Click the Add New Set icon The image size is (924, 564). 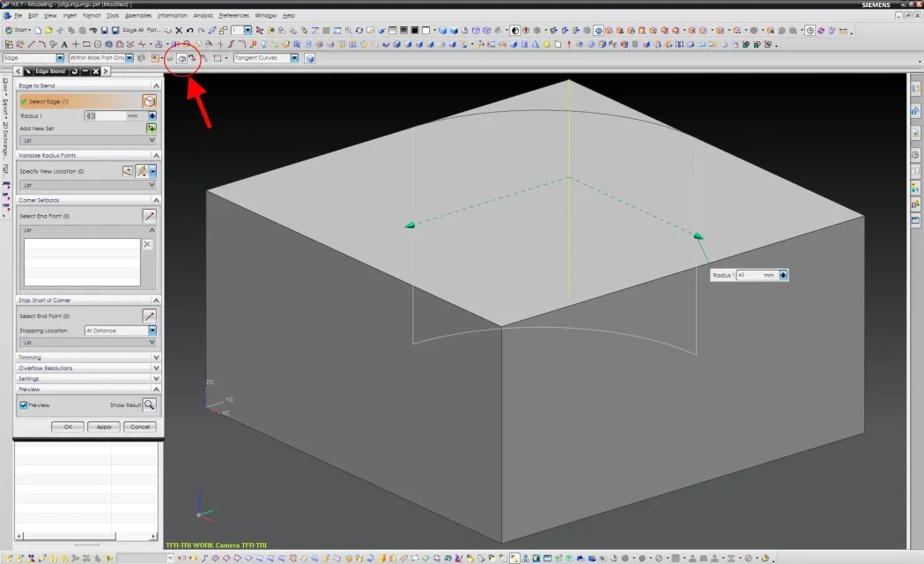point(152,129)
